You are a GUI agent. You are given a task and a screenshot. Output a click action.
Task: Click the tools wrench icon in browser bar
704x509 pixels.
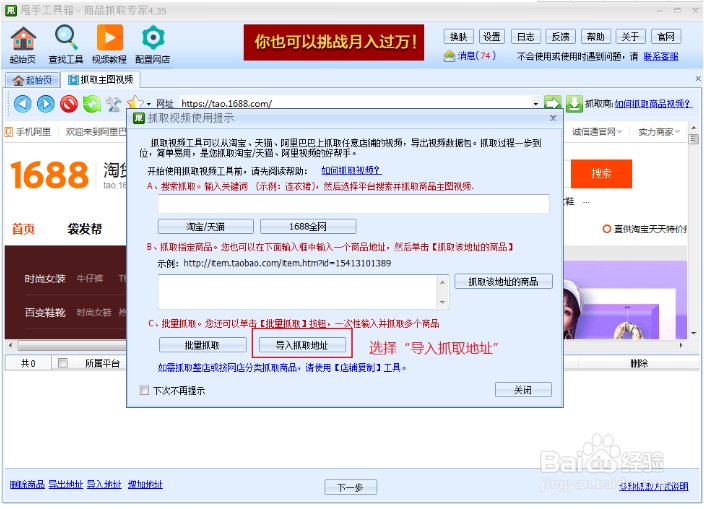[114, 104]
